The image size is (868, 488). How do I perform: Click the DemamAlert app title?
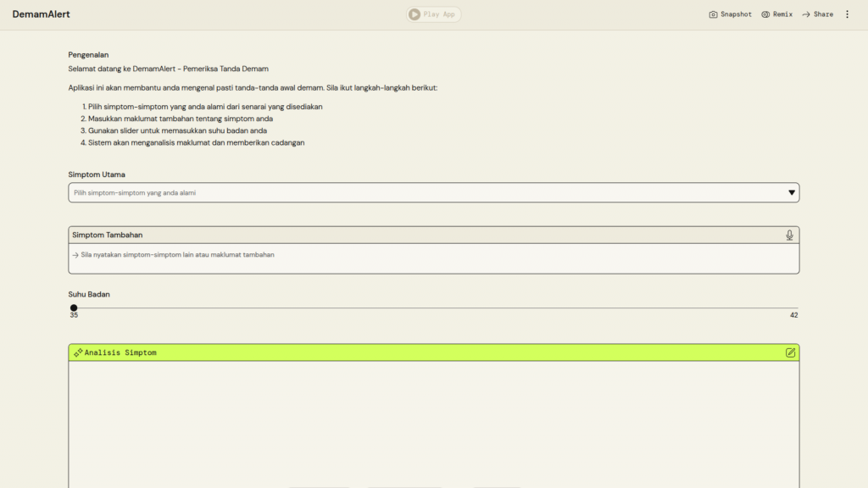coord(42,14)
